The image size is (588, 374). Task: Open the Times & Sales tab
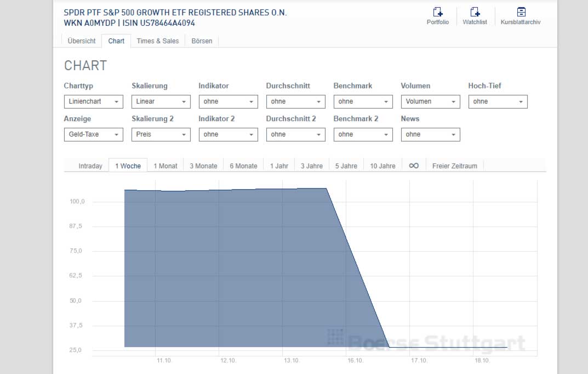(x=158, y=41)
